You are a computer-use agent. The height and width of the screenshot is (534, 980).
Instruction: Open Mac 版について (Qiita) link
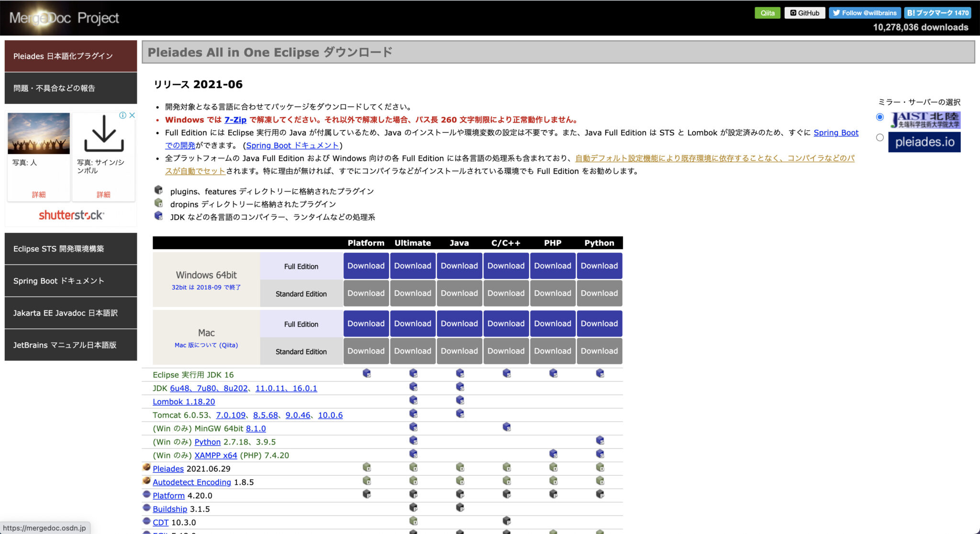(206, 345)
